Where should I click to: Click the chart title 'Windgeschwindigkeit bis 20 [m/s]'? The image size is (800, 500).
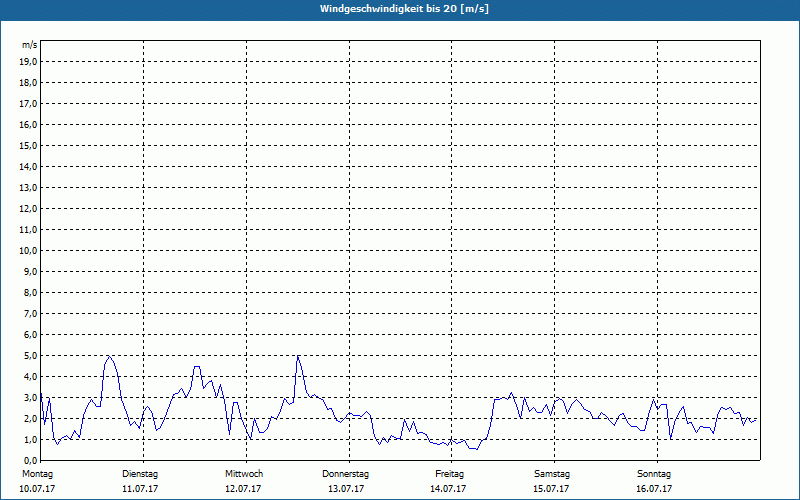(x=404, y=9)
